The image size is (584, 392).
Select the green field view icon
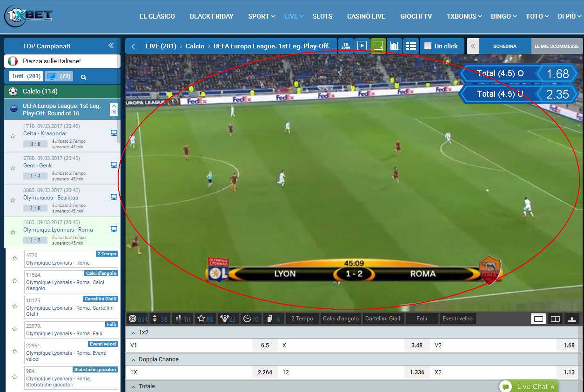pos(378,46)
